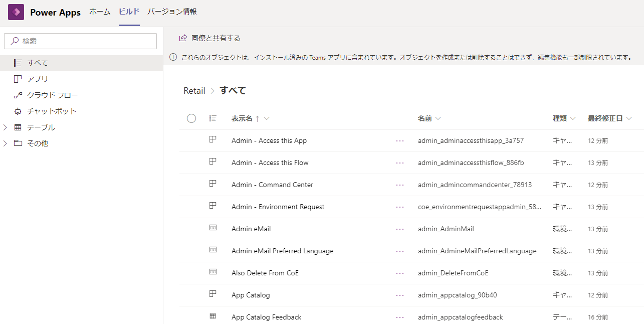Click the search magnifier icon
This screenshot has height=324, width=644.
pyautogui.click(x=15, y=41)
